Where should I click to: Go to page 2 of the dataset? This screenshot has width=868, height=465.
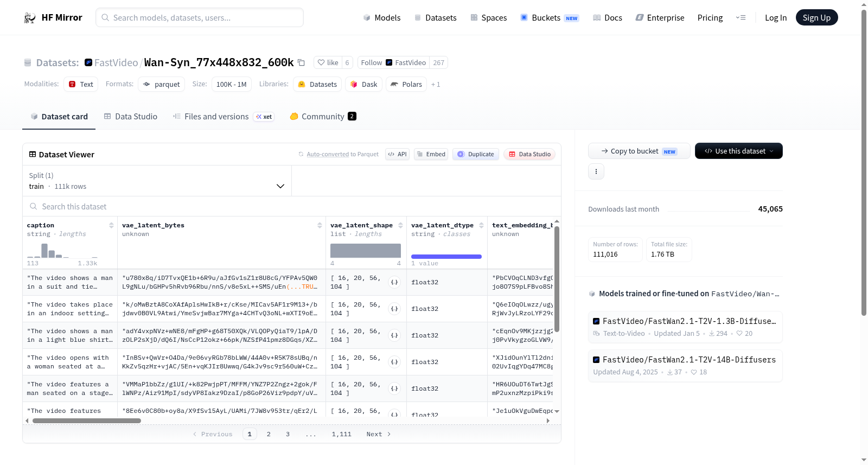coord(269,434)
